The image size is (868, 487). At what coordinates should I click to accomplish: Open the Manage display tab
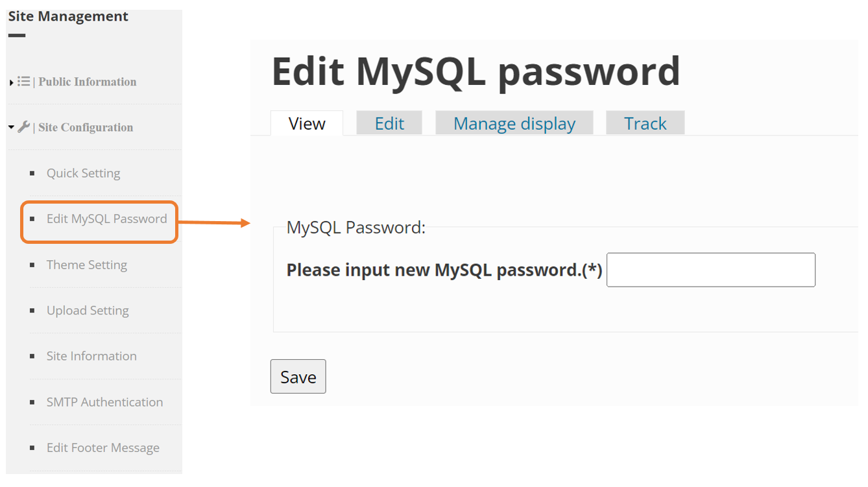514,123
